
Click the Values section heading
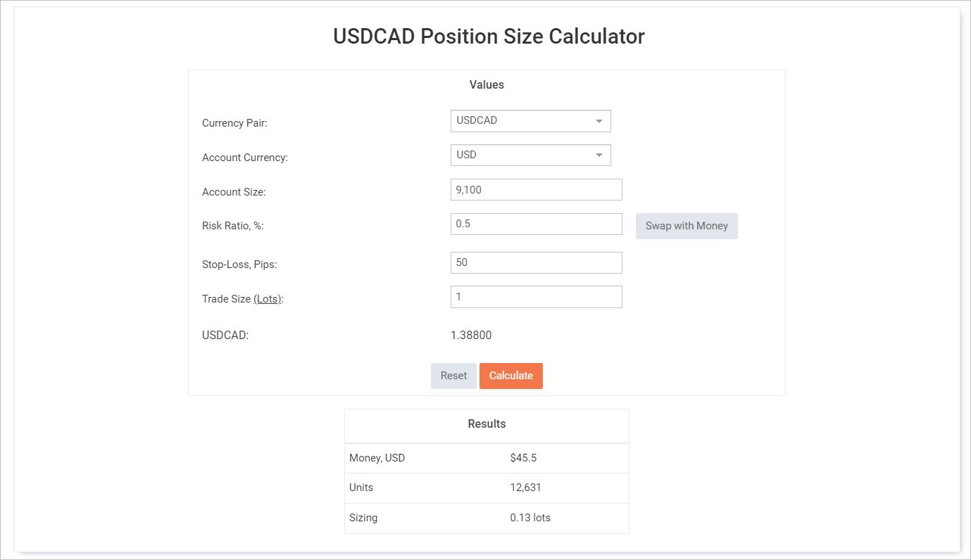(487, 85)
